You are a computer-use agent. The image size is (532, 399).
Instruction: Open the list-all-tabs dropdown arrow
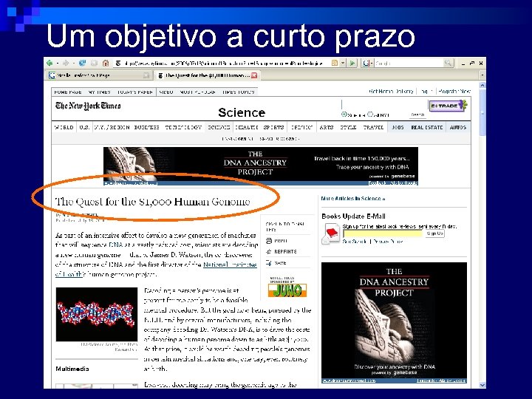click(x=482, y=75)
